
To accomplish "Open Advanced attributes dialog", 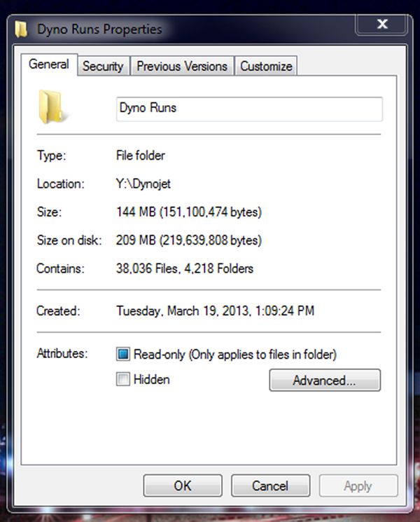I will [325, 380].
